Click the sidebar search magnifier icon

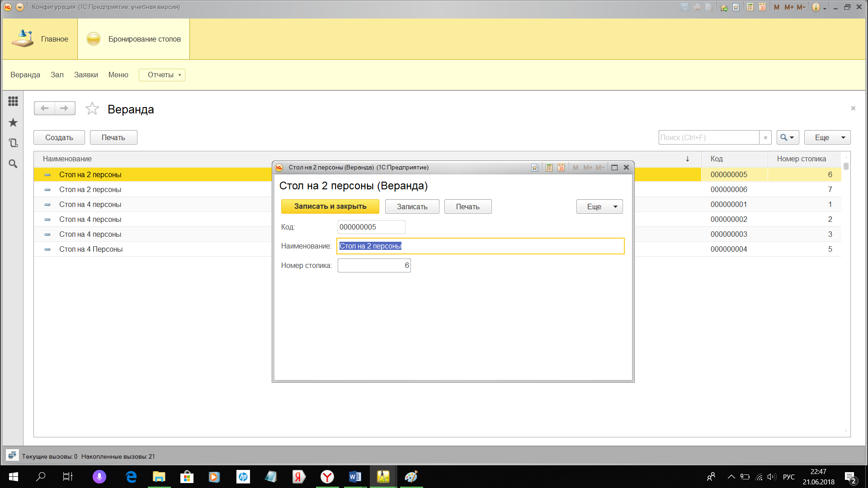[x=13, y=164]
